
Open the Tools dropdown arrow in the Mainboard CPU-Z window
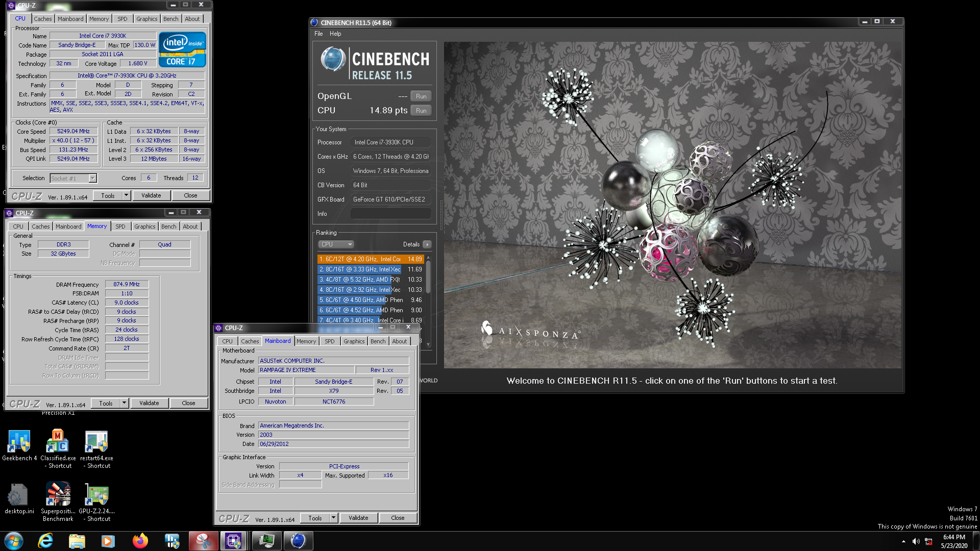[x=333, y=518]
